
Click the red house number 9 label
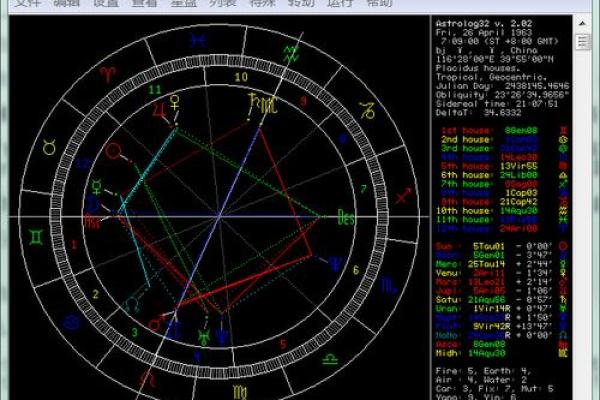pos(303,101)
